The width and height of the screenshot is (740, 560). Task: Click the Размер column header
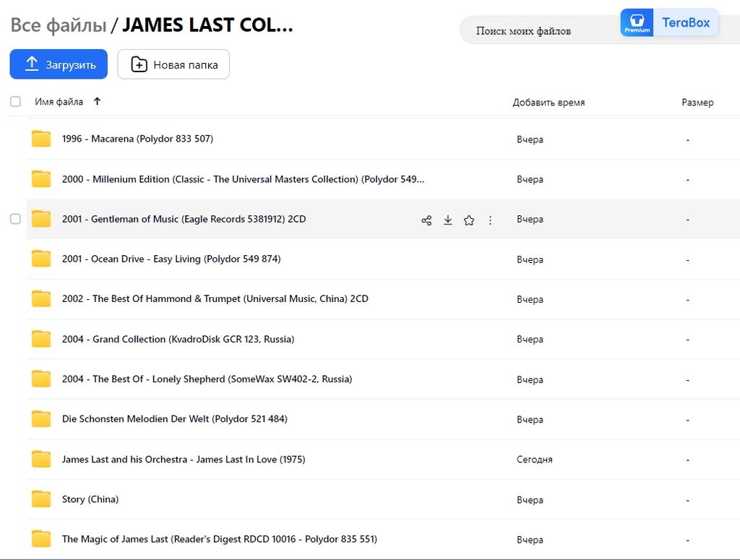point(697,103)
